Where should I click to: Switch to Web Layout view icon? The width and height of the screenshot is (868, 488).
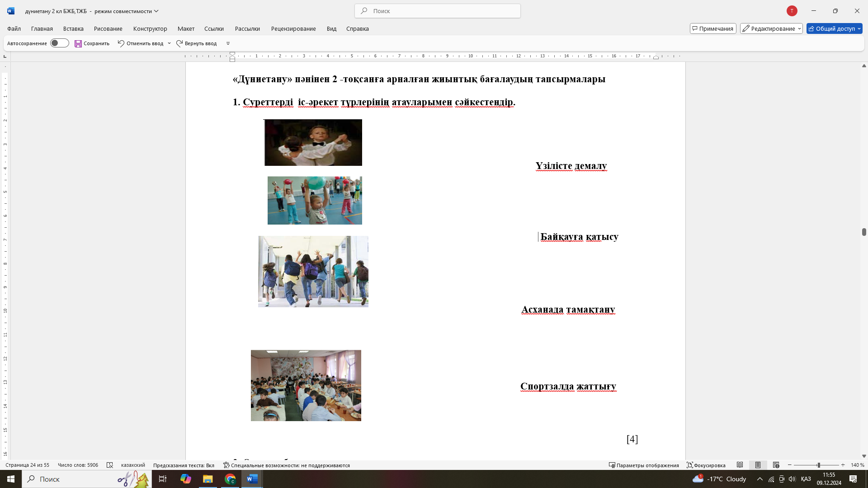776,465
